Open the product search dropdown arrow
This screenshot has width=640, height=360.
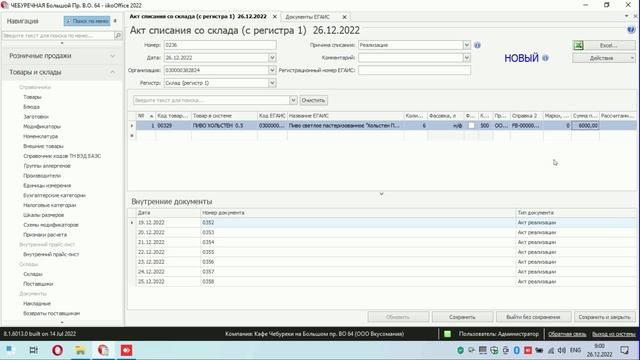tap(293, 100)
